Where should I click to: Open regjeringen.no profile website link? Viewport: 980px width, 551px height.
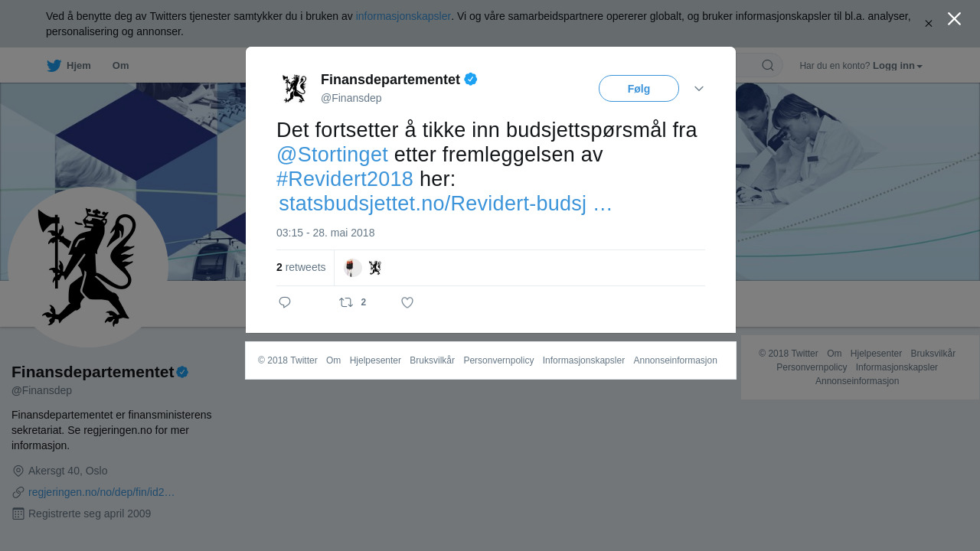coord(102,492)
